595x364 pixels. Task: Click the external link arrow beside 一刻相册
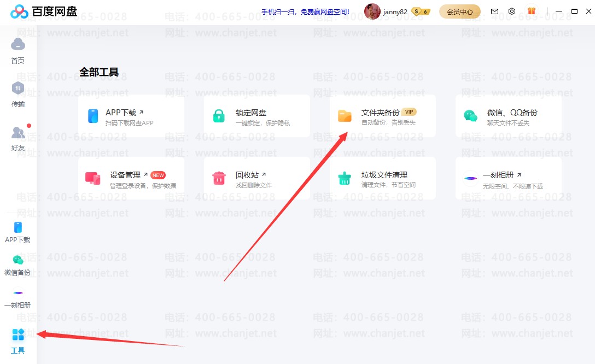[x=519, y=175]
